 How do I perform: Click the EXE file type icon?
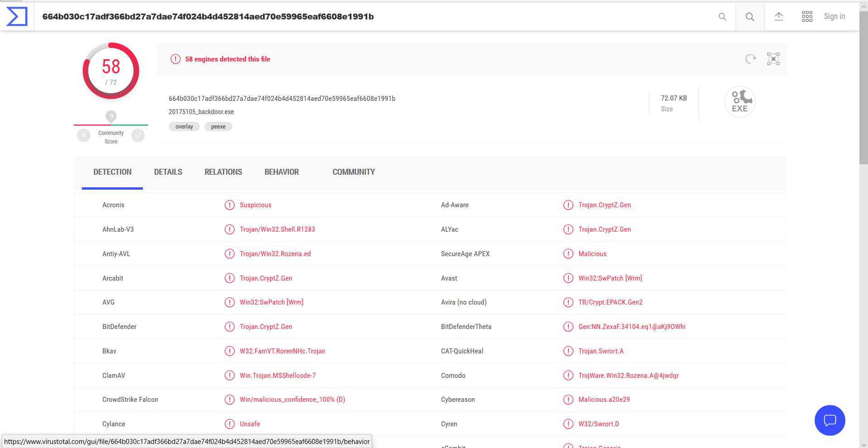pos(740,102)
